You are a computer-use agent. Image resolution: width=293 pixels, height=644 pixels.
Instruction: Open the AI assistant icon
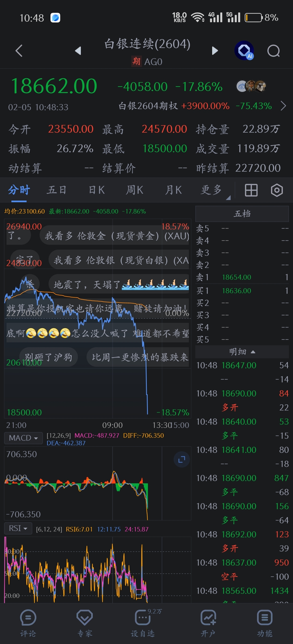tap(244, 50)
